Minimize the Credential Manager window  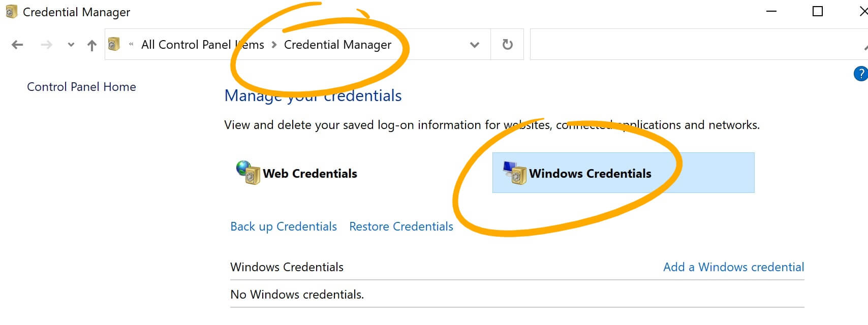(771, 11)
